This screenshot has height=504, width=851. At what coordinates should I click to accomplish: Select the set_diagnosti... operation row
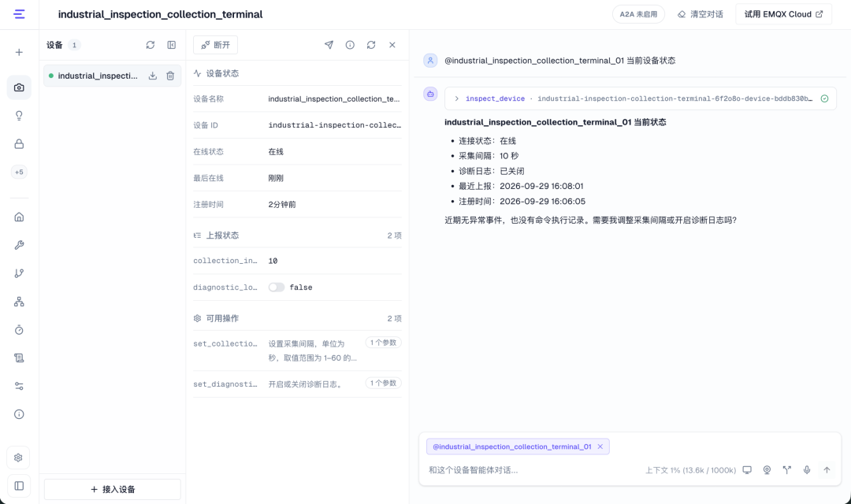pos(297,384)
